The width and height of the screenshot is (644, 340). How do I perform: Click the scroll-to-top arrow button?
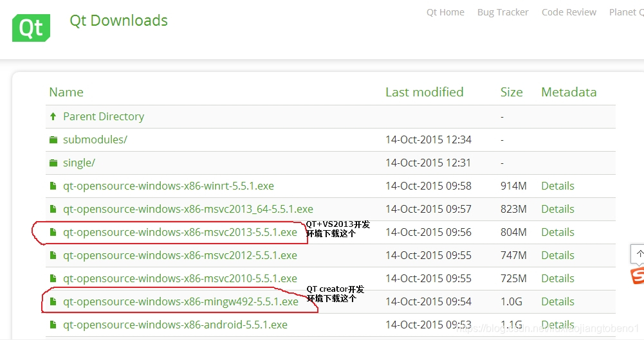638,255
